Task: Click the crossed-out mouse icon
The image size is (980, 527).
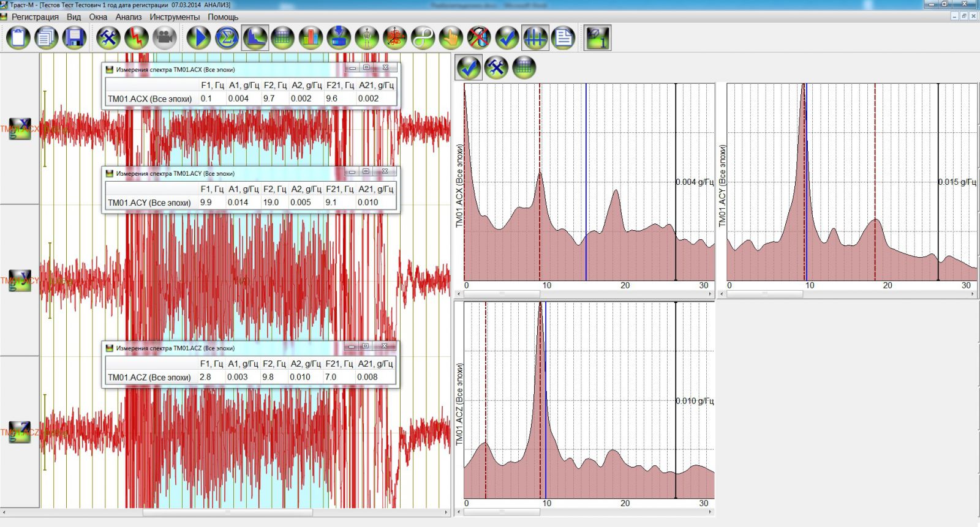Action: 479,38
